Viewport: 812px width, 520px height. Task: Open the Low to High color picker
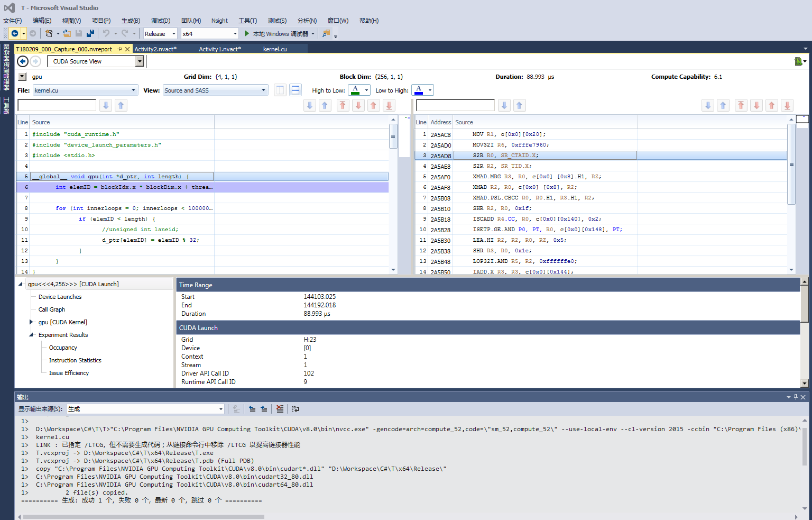(423, 90)
